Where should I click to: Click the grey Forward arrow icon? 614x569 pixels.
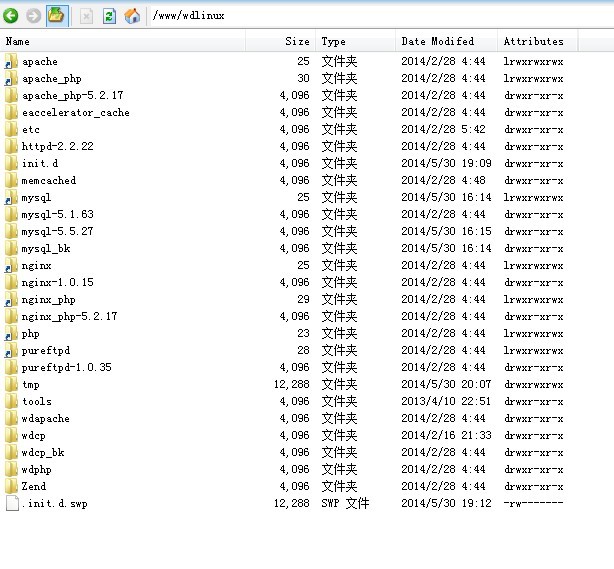34,16
